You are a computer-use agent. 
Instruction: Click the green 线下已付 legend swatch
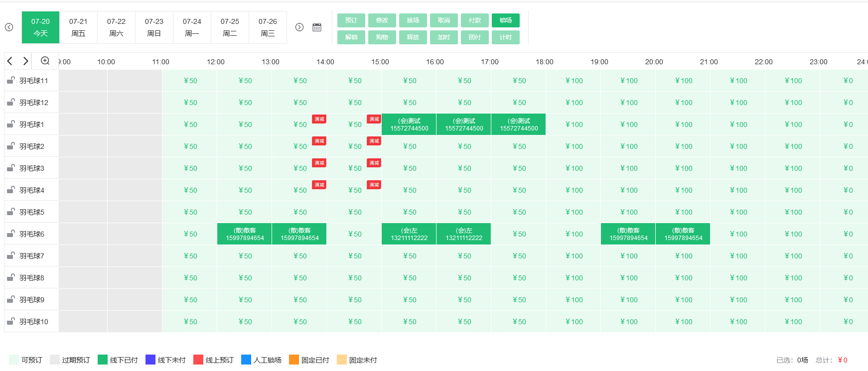tap(103, 360)
